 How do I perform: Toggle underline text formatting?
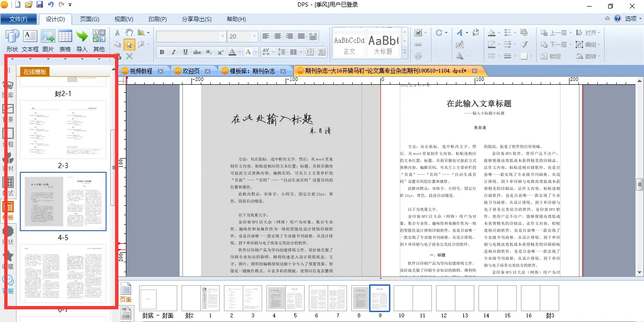[x=185, y=52]
